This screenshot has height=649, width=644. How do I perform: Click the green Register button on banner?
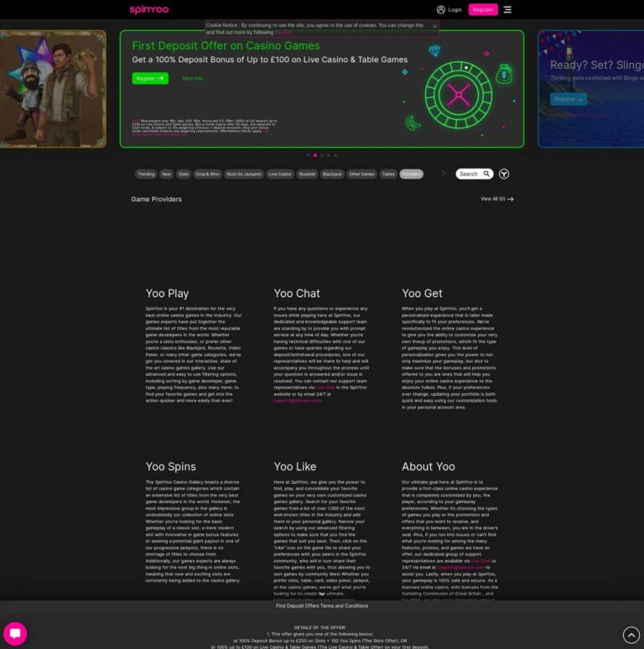tap(150, 78)
